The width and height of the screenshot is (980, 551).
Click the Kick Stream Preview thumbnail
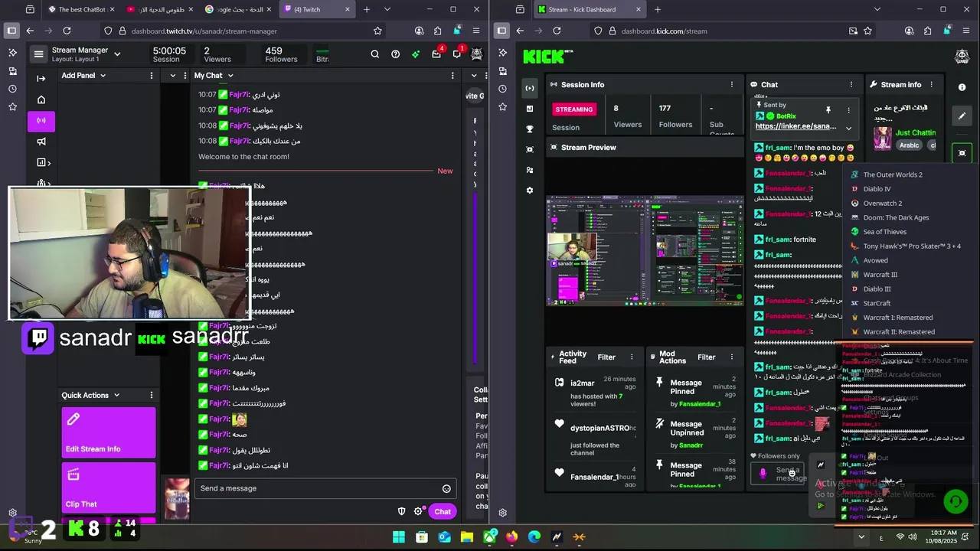[645, 251]
